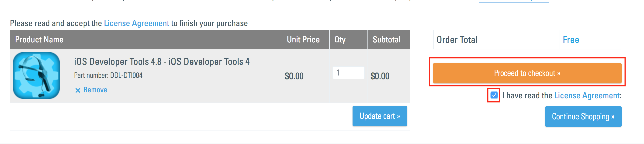The width and height of the screenshot is (644, 144).
Task: Open License Agreement link in the heading sentence
Action: point(136,23)
